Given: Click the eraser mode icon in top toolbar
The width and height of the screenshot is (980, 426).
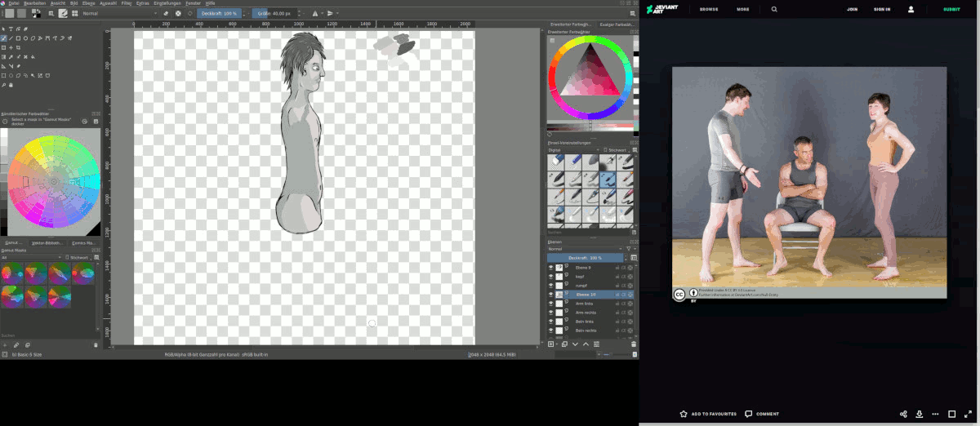Looking at the screenshot, I should [x=166, y=14].
